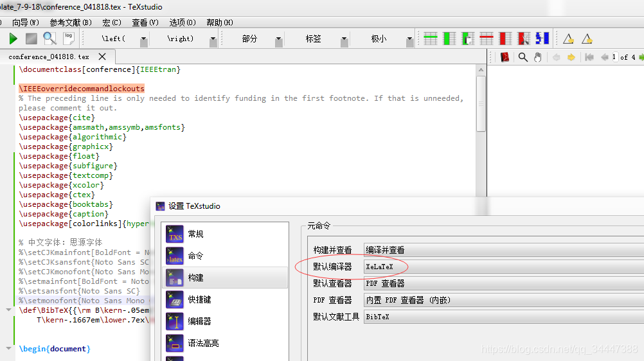Click the remove table row icon
This screenshot has width=644, height=361.
(x=487, y=39)
